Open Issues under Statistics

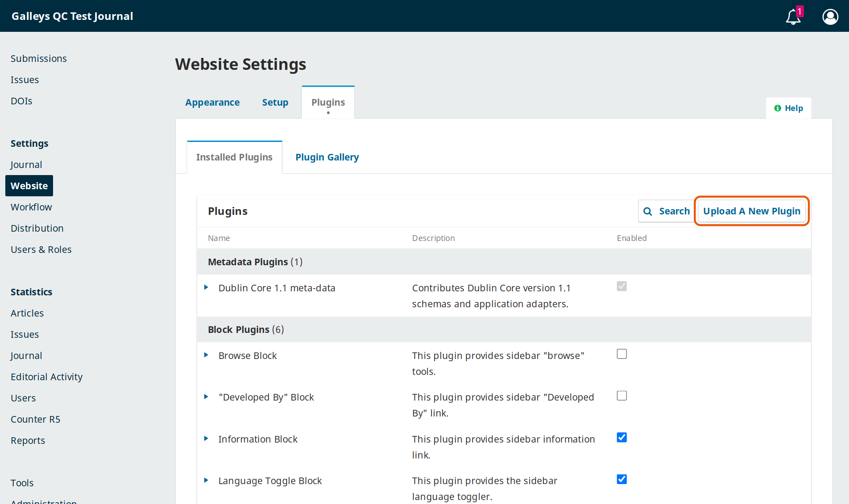coord(25,334)
